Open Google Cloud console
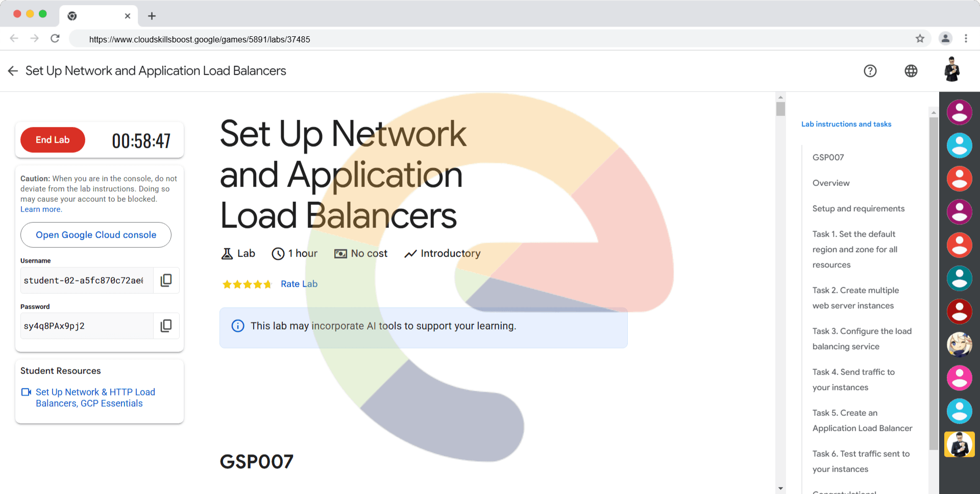The image size is (980, 494). [x=96, y=235]
